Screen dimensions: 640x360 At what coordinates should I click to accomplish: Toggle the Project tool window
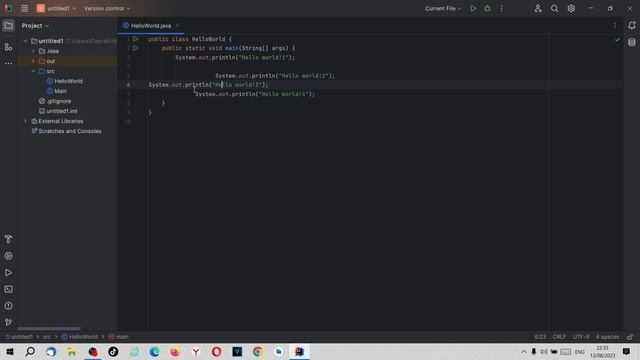coord(8,26)
